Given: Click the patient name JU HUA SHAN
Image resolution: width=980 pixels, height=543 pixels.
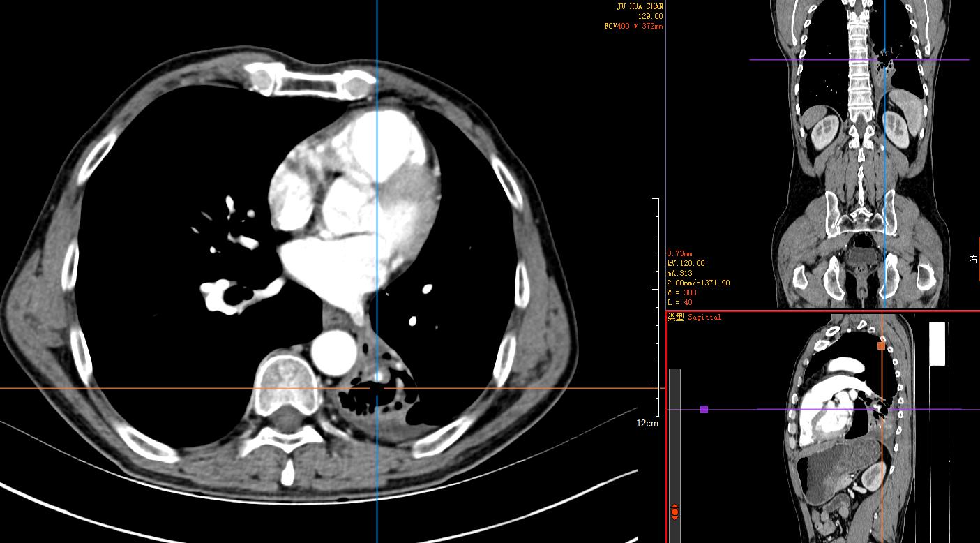Looking at the screenshot, I should (640, 6).
